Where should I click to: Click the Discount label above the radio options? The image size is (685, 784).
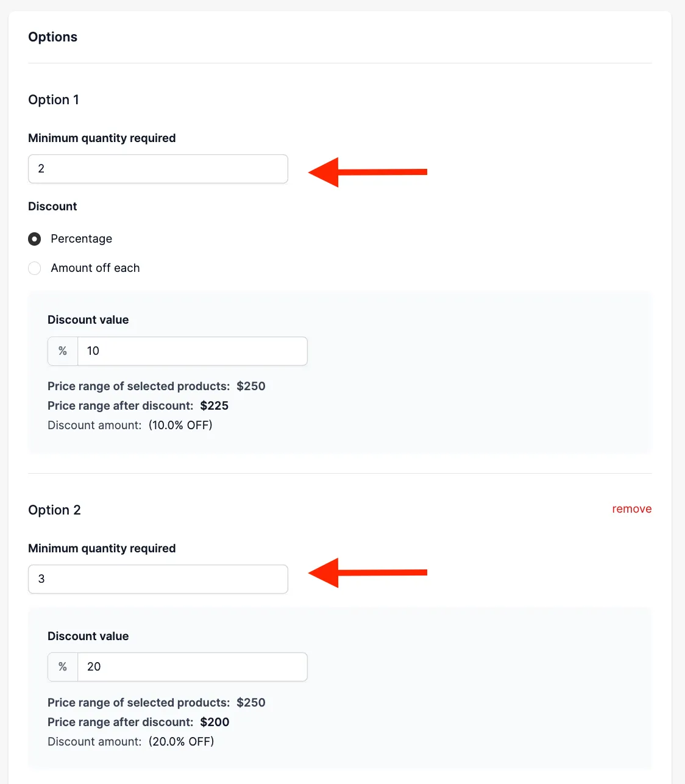52,207
